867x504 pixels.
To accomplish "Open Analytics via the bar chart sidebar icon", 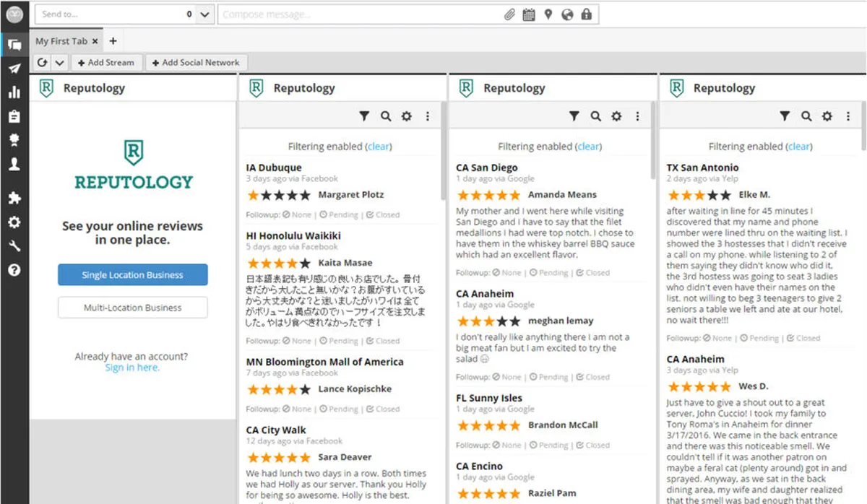I will (x=15, y=92).
